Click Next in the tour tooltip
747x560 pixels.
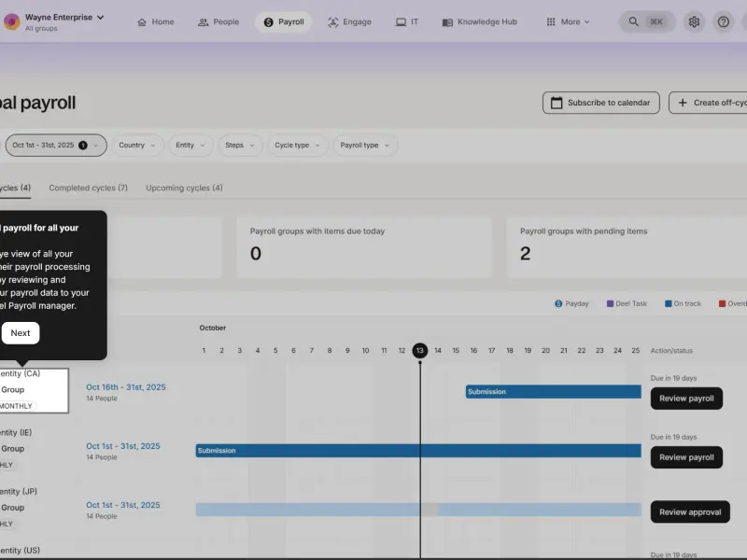coord(21,333)
